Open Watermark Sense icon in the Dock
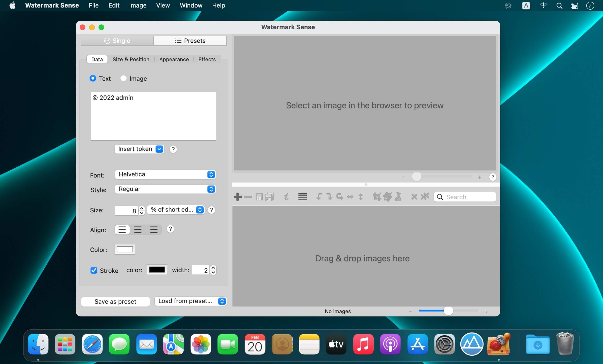 [x=499, y=344]
